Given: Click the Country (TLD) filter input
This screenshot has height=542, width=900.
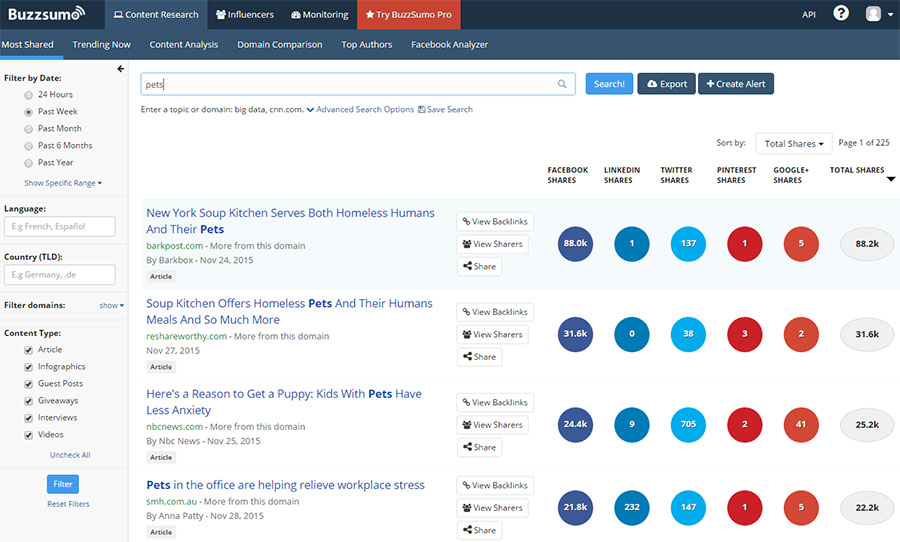Looking at the screenshot, I should pos(60,274).
